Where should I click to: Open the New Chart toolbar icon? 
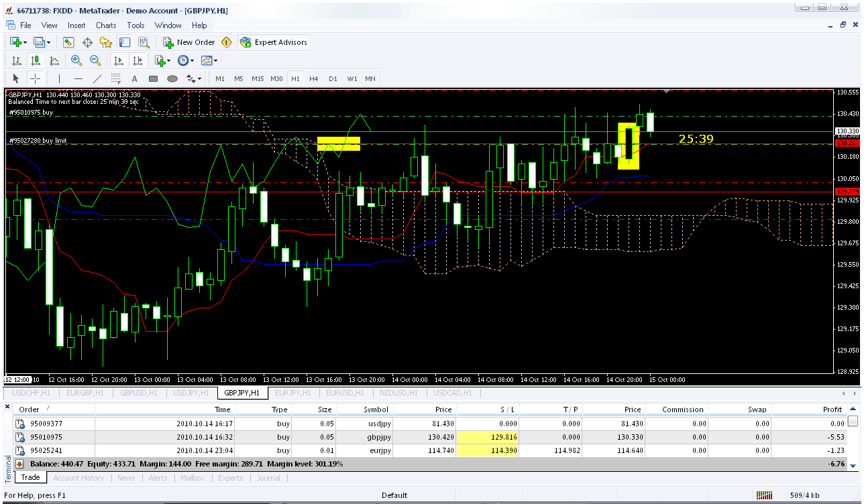pos(15,42)
